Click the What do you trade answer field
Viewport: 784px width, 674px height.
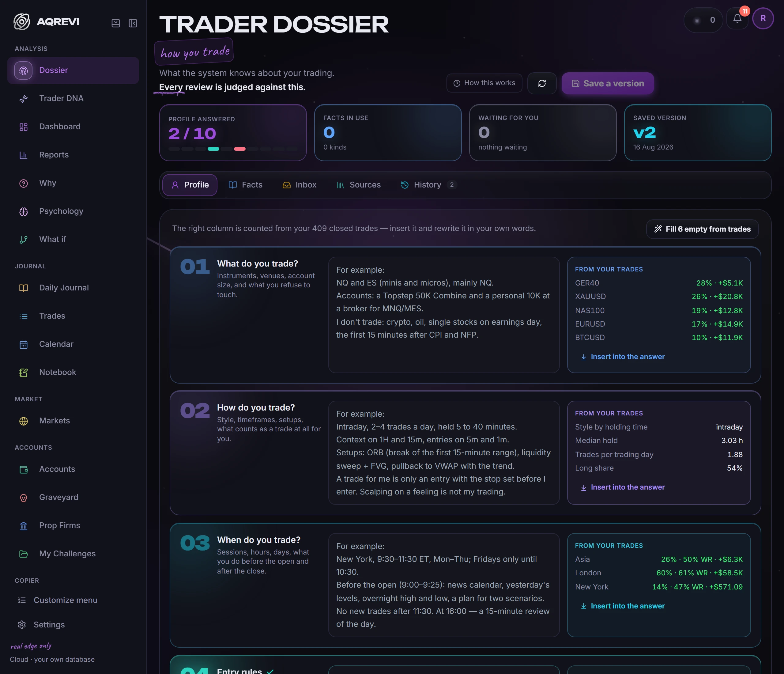point(444,315)
